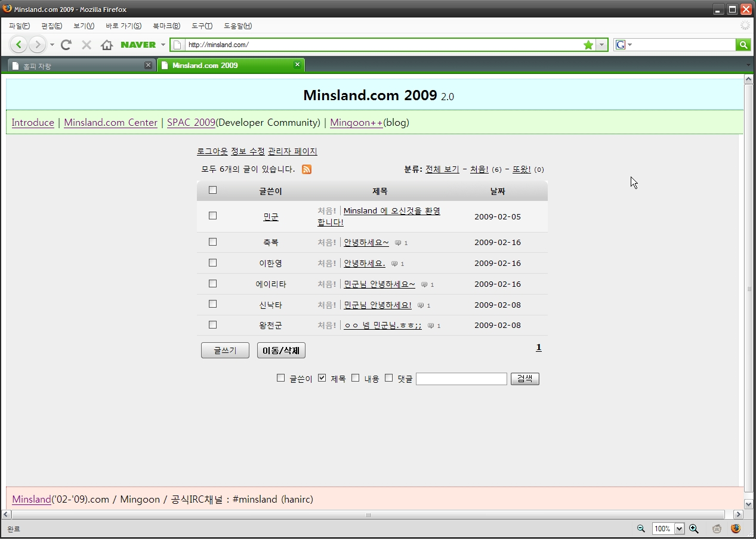Bookmark this page with the green star
This screenshot has height=539, width=756.
coord(588,45)
